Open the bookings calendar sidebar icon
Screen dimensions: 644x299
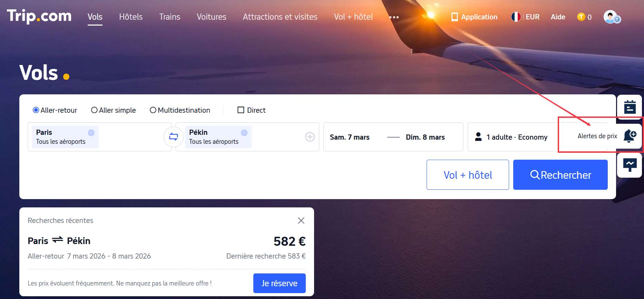(x=630, y=107)
